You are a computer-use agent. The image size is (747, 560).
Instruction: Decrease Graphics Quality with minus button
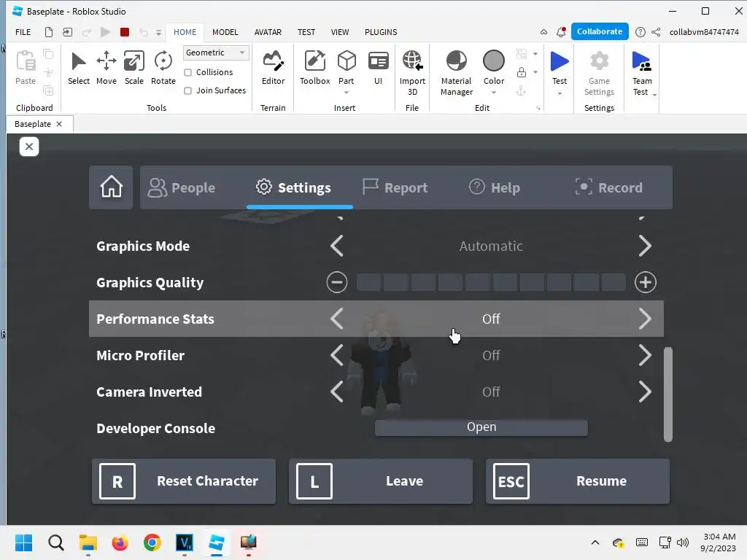click(x=337, y=282)
